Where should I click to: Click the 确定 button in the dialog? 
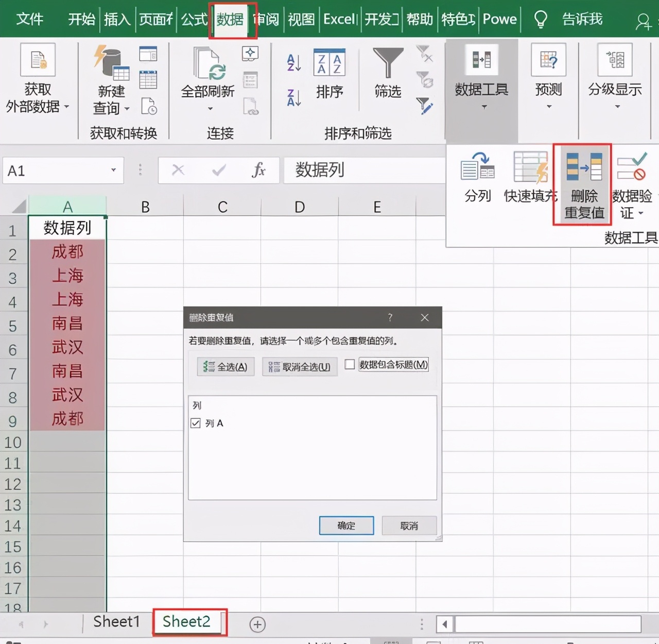click(346, 526)
